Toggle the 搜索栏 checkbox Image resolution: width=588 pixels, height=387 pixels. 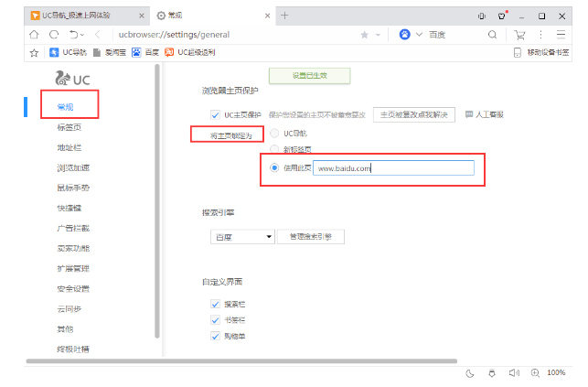[x=215, y=304]
